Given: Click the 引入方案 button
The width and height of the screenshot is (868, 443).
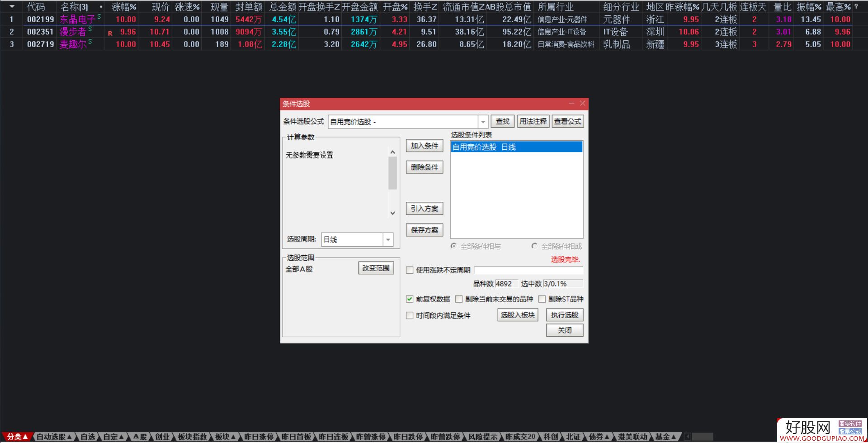Looking at the screenshot, I should coord(425,209).
